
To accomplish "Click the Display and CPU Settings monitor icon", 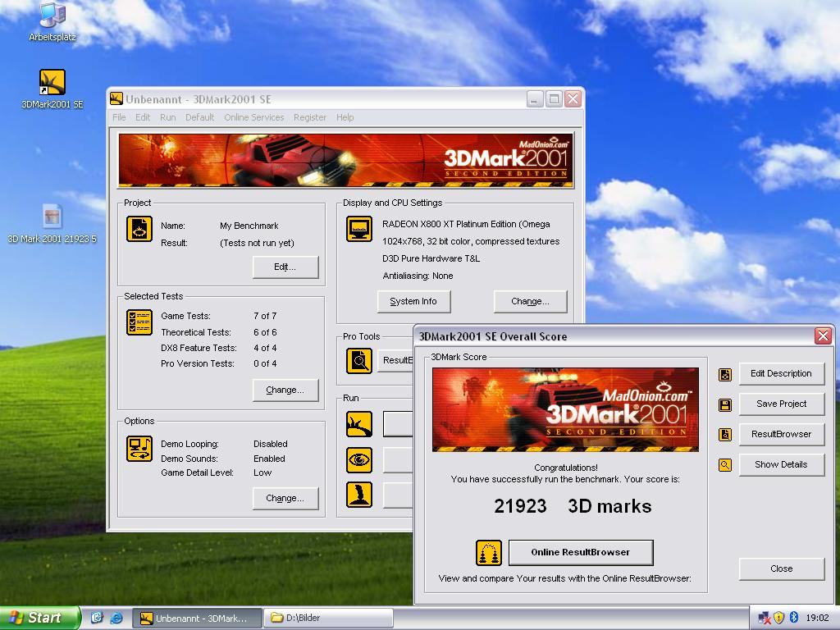I will point(359,229).
